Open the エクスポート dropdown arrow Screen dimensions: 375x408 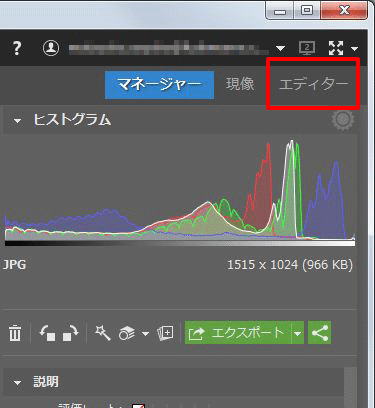click(298, 333)
